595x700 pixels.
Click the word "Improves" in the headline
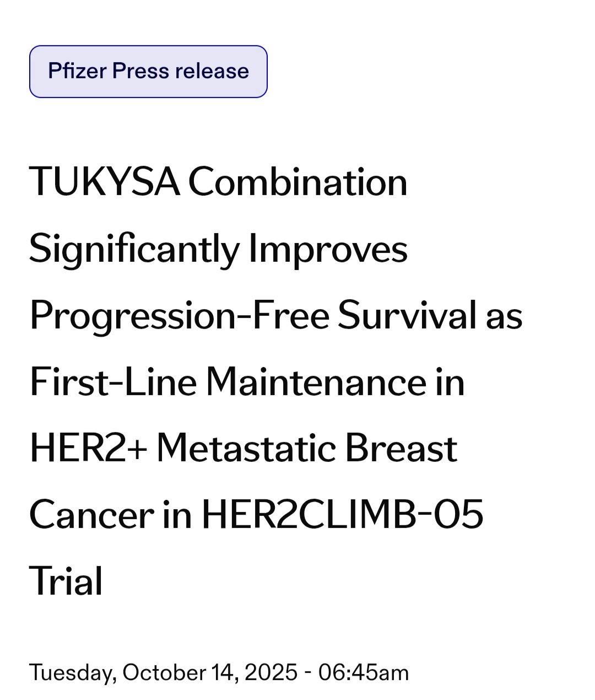click(328, 249)
